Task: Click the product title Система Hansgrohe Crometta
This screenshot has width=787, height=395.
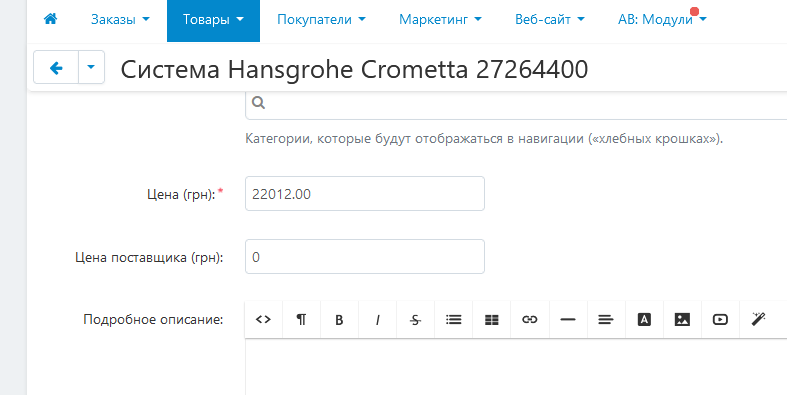Action: [x=354, y=69]
